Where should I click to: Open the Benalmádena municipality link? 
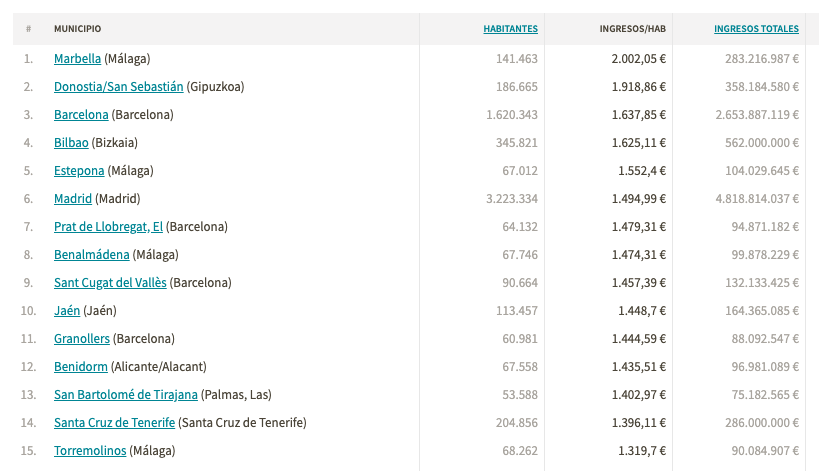[91, 255]
